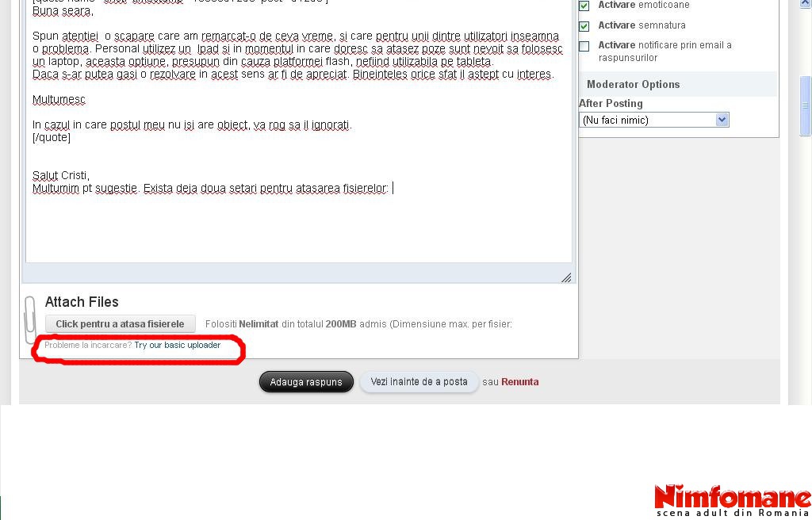
Task: Click the Renunta cancel link
Action: click(x=519, y=381)
